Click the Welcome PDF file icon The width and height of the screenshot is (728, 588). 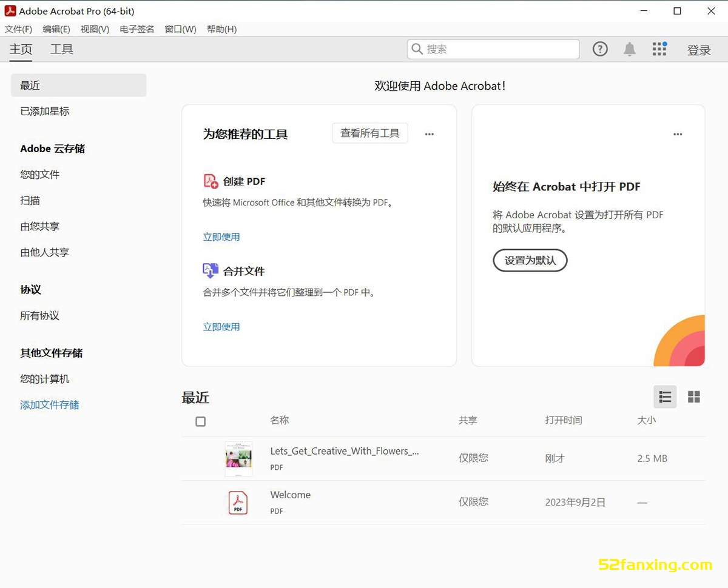pyautogui.click(x=238, y=503)
